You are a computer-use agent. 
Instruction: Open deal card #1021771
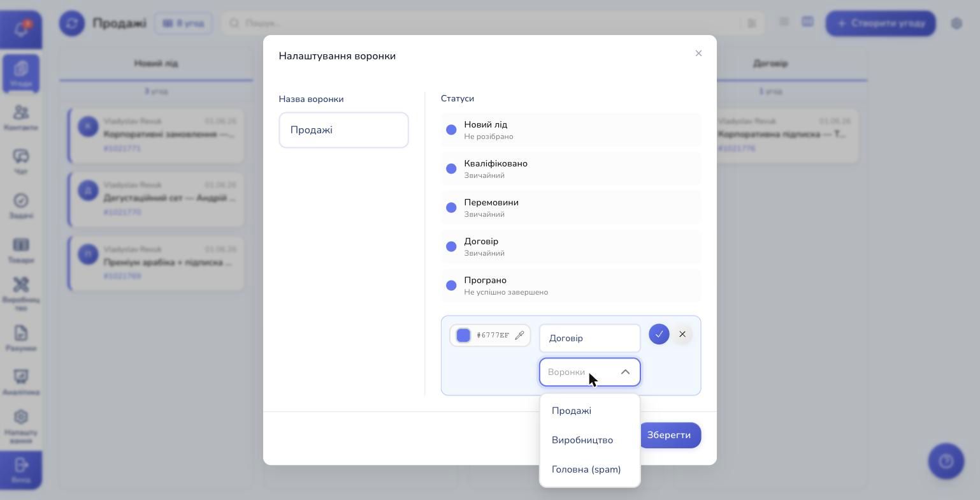(156, 135)
